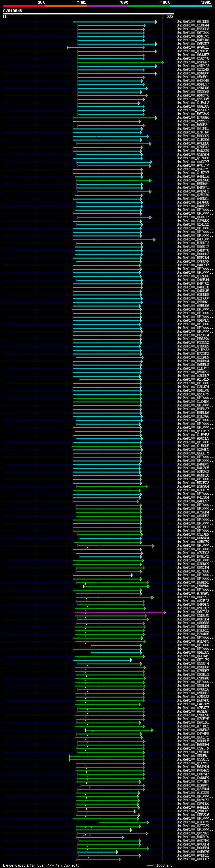Click the green ~80% identity legend segment
This screenshot has height=868, width=215.
149,6
